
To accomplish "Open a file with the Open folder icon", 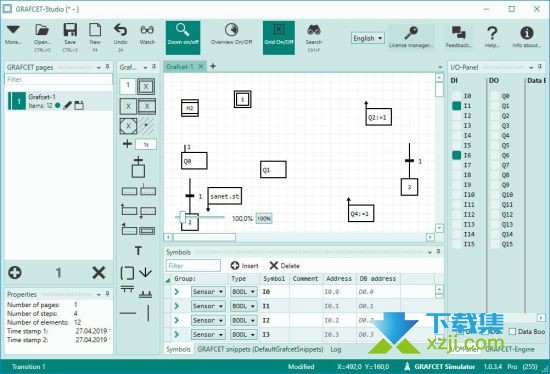I will (42, 31).
